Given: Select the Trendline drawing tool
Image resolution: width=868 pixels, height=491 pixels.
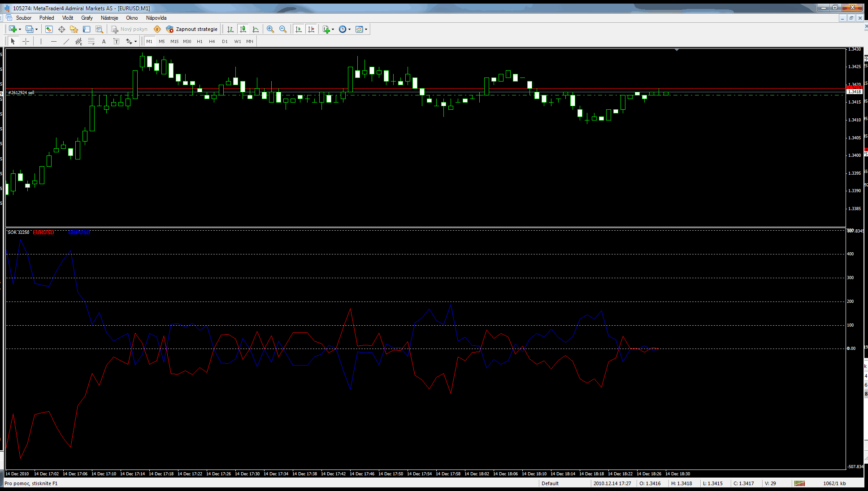Looking at the screenshot, I should (66, 41).
